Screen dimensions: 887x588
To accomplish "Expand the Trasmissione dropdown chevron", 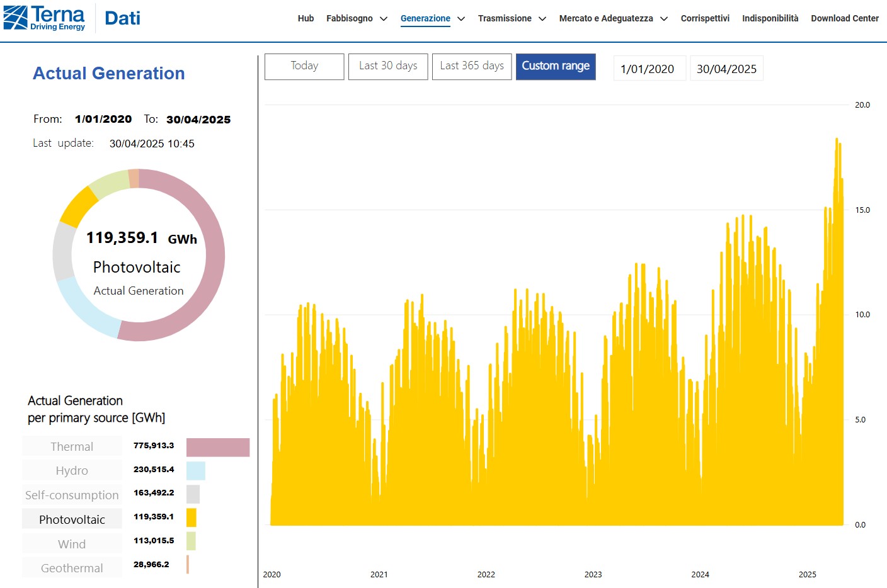I will pyautogui.click(x=542, y=19).
